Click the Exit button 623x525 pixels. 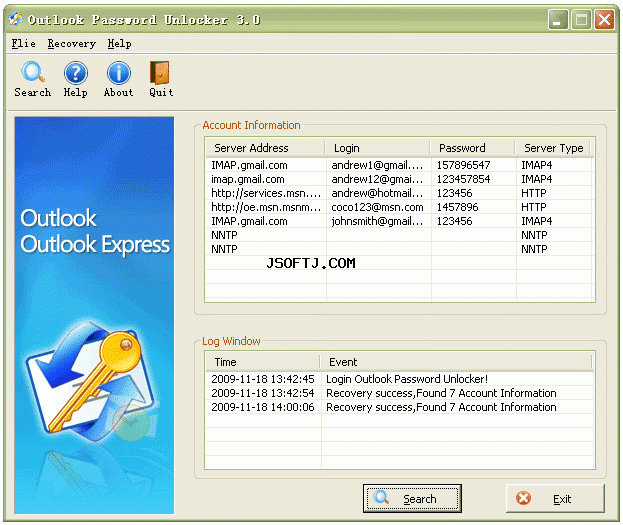coord(555,498)
